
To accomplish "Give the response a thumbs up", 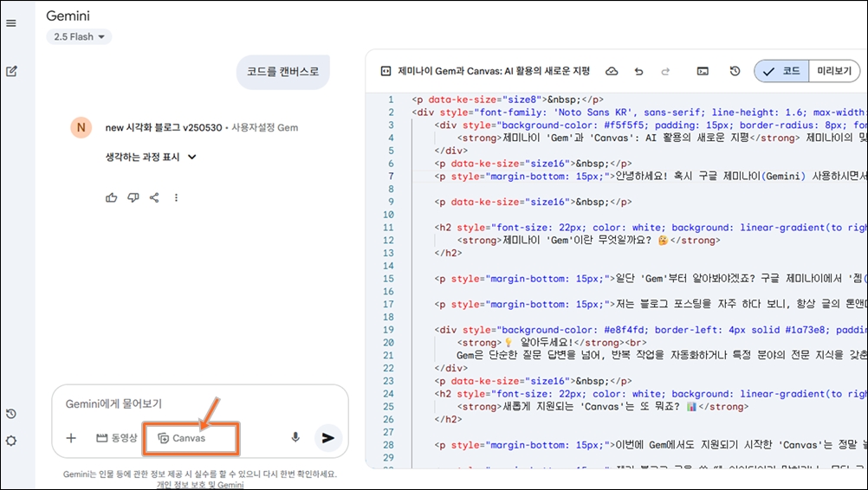I will point(111,197).
